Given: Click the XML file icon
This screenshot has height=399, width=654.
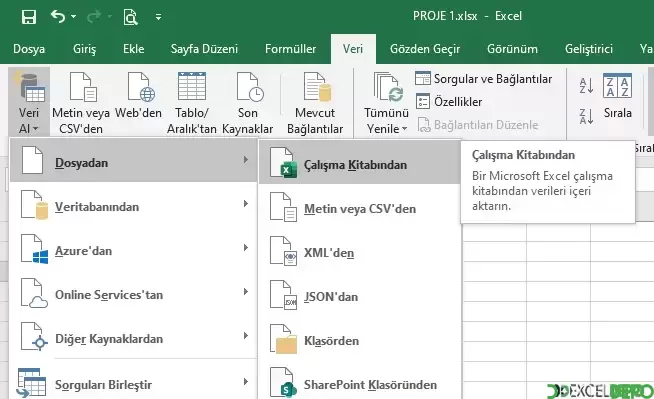Looking at the screenshot, I should pyautogui.click(x=283, y=251).
